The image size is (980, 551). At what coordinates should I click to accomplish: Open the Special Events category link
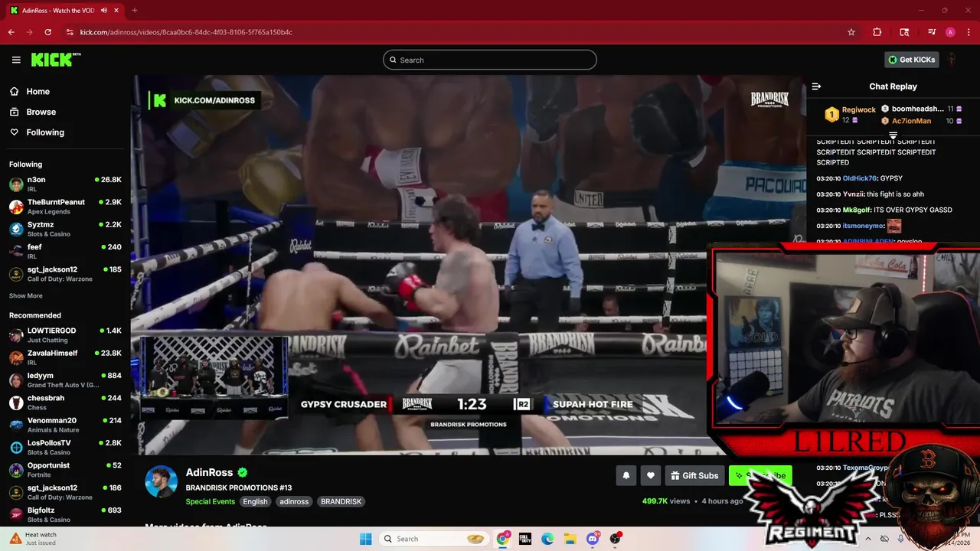[x=210, y=502]
